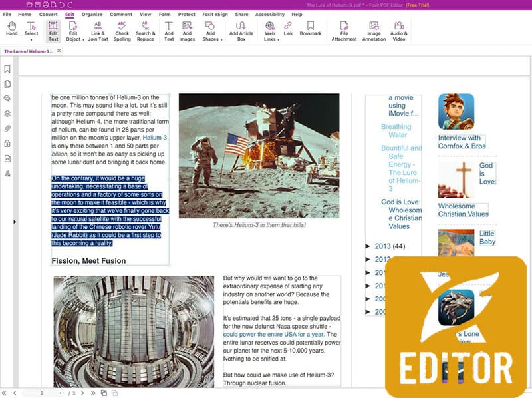Viewport: 532px width, 398px height.
Task: Select the Add Text tool
Action: (x=169, y=31)
